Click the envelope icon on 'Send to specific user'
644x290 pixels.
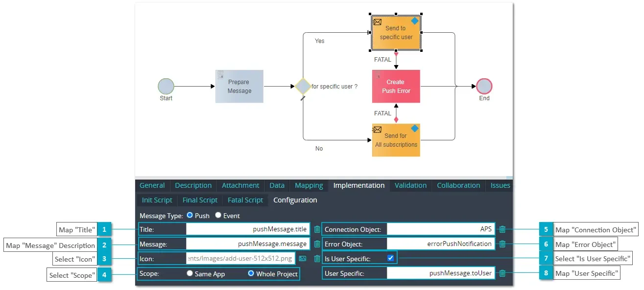click(377, 22)
